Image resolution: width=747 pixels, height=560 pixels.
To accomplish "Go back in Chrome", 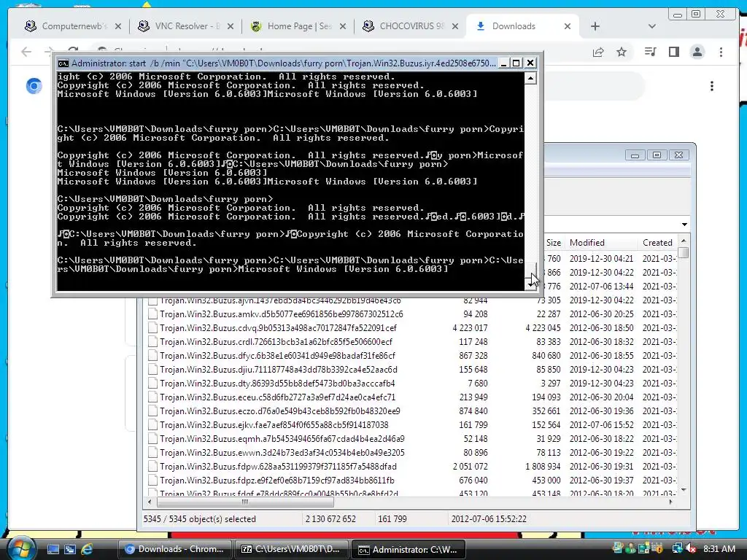I will click(x=27, y=52).
